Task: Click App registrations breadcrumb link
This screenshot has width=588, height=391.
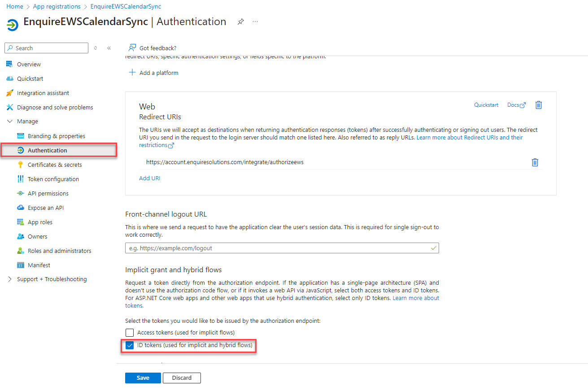Action: [57, 6]
